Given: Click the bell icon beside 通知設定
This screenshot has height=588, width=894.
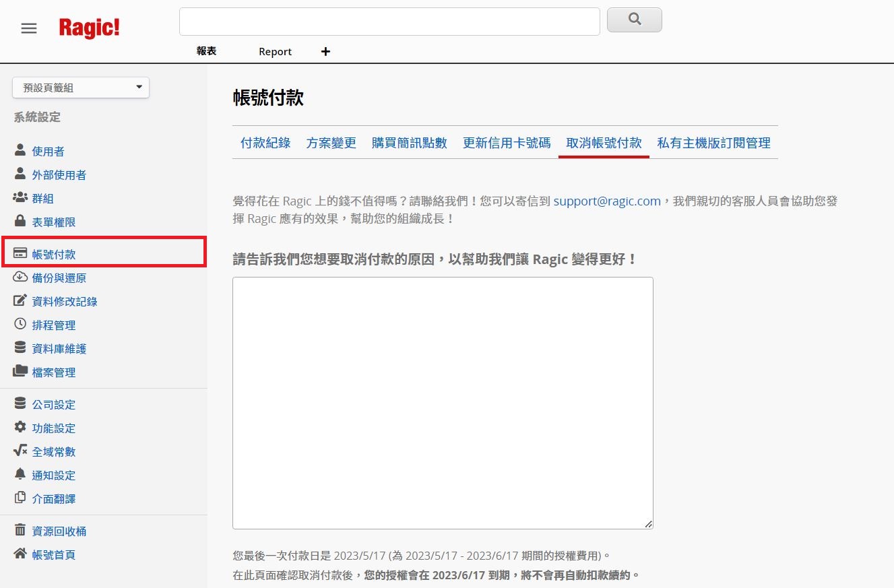Looking at the screenshot, I should 20,474.
